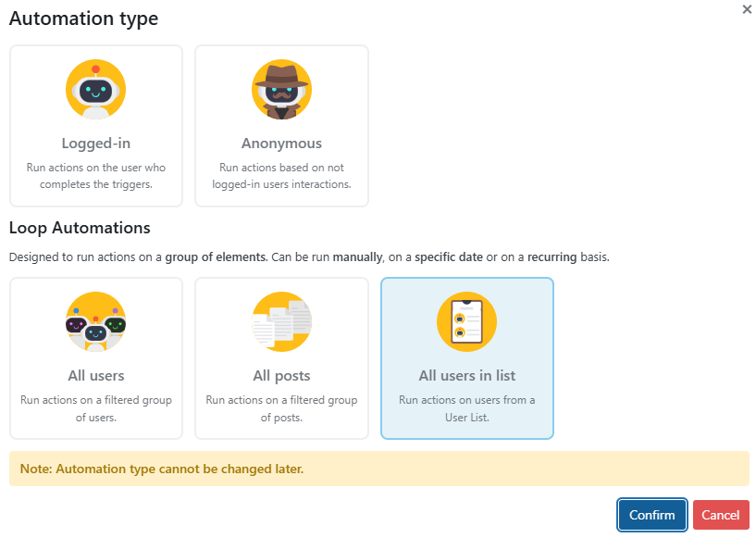This screenshot has height=538, width=756.
Task: Click the All users in list clipboard icon
Action: point(466,322)
